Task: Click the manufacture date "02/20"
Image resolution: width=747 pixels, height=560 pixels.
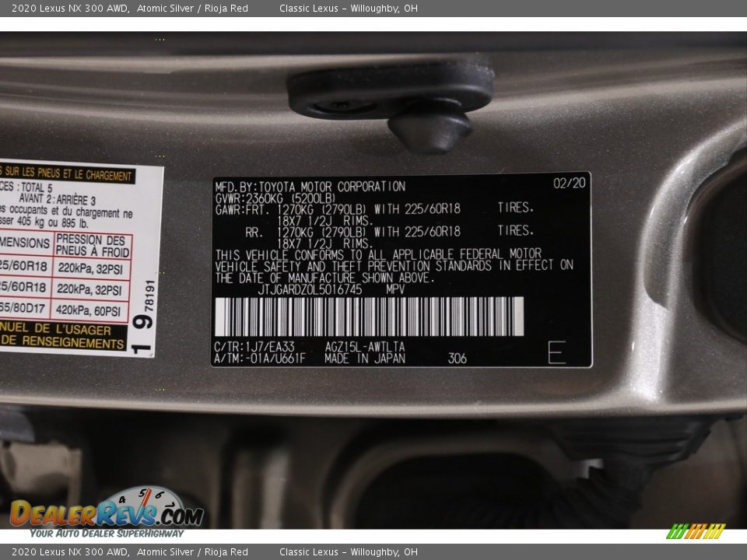Action: click(570, 183)
